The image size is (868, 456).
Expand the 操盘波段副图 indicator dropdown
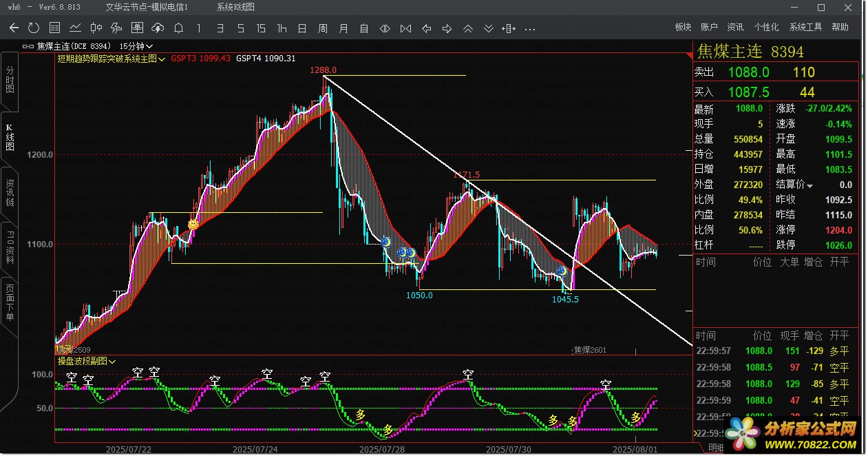112,361
